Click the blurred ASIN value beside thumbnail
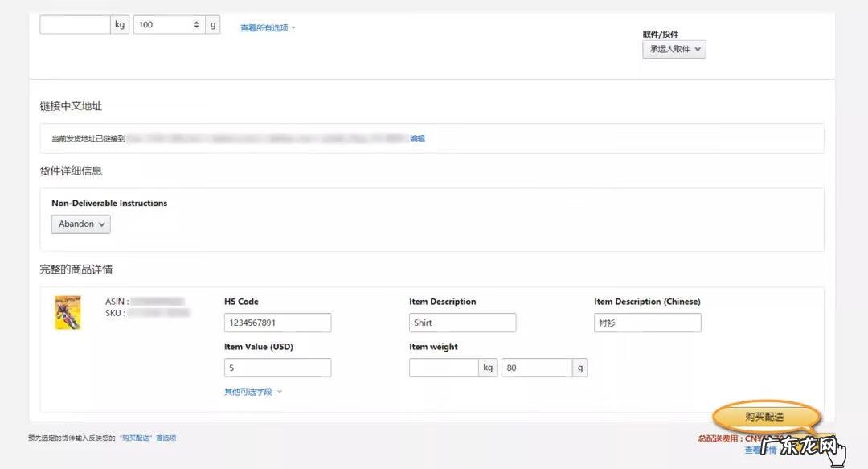 (x=158, y=302)
